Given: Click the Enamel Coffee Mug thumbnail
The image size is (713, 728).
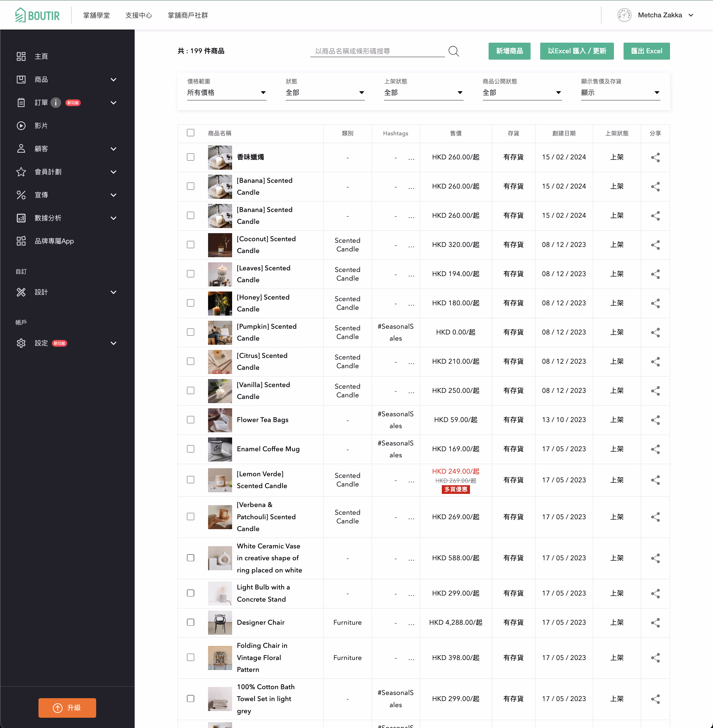Looking at the screenshot, I should [x=220, y=449].
